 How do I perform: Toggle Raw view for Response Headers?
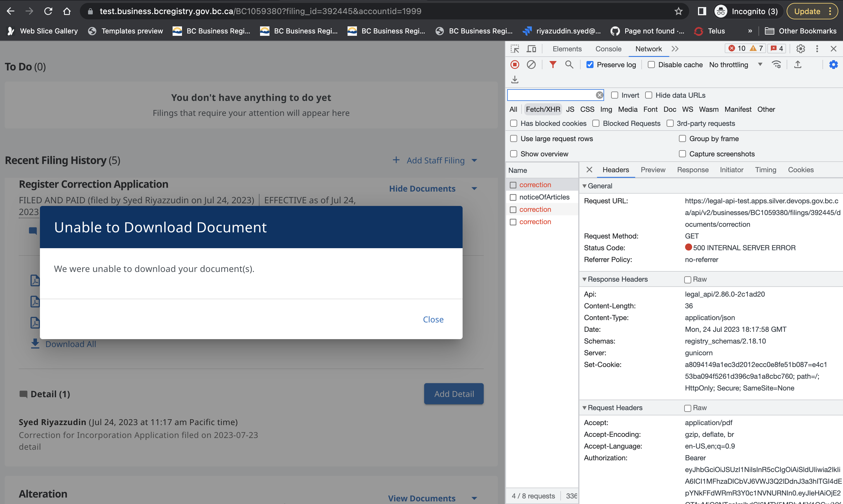click(687, 280)
